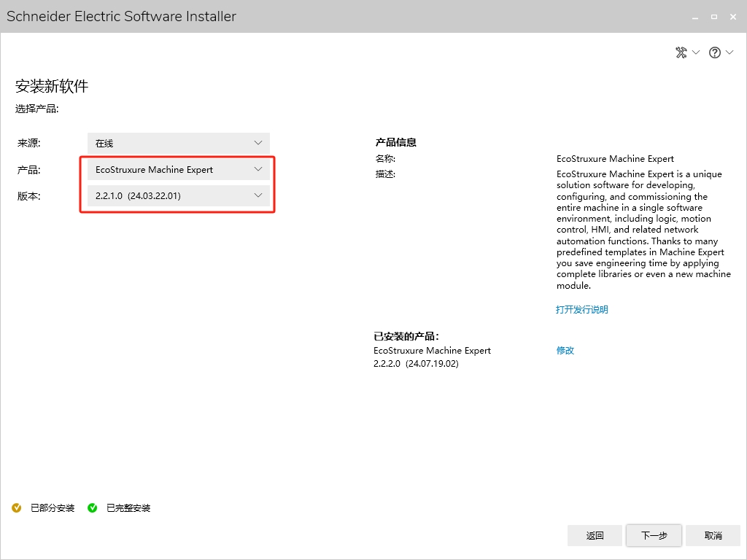Click the 修改 link for installed product

coord(565,350)
